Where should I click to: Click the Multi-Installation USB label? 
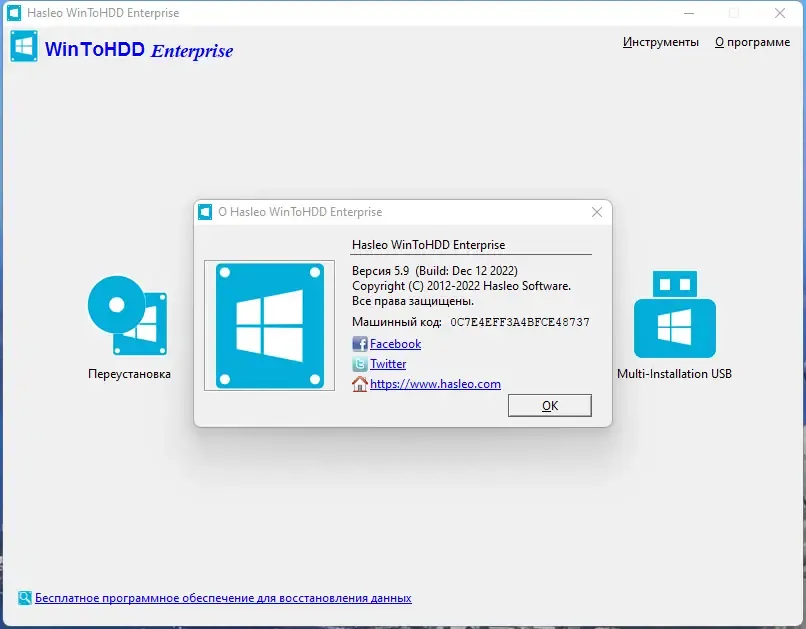coord(674,374)
